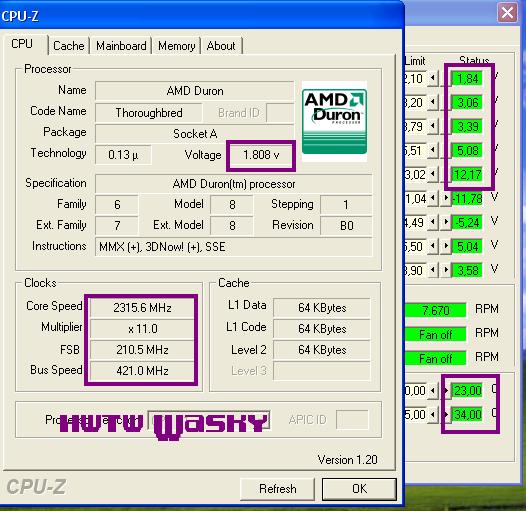
Task: Click right arrow next to 5,04 value
Action: pos(446,246)
